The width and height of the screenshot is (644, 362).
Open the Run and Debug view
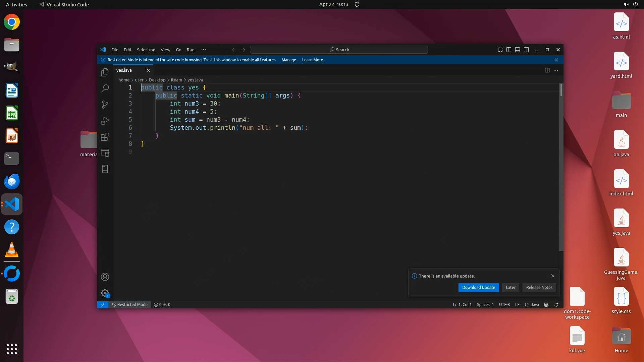(105, 121)
